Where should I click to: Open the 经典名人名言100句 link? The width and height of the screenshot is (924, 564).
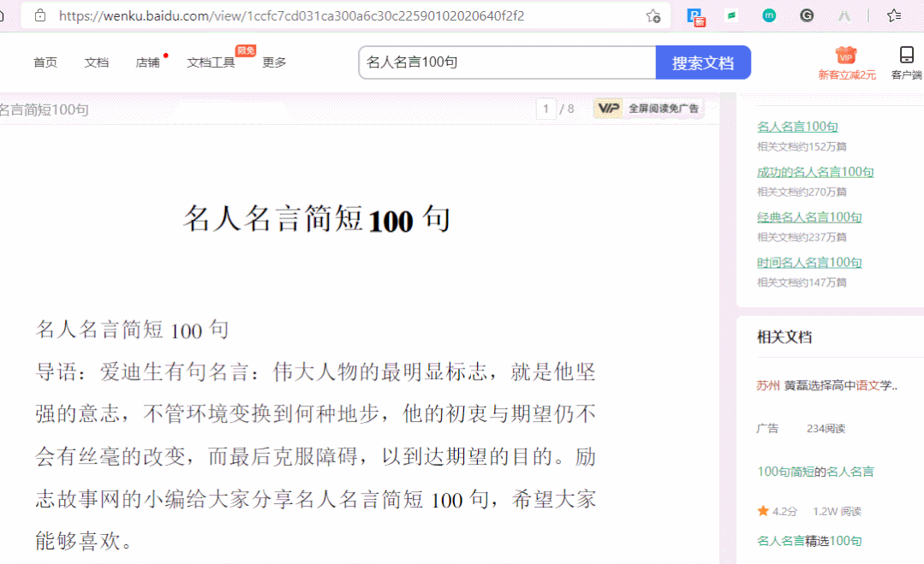(809, 217)
